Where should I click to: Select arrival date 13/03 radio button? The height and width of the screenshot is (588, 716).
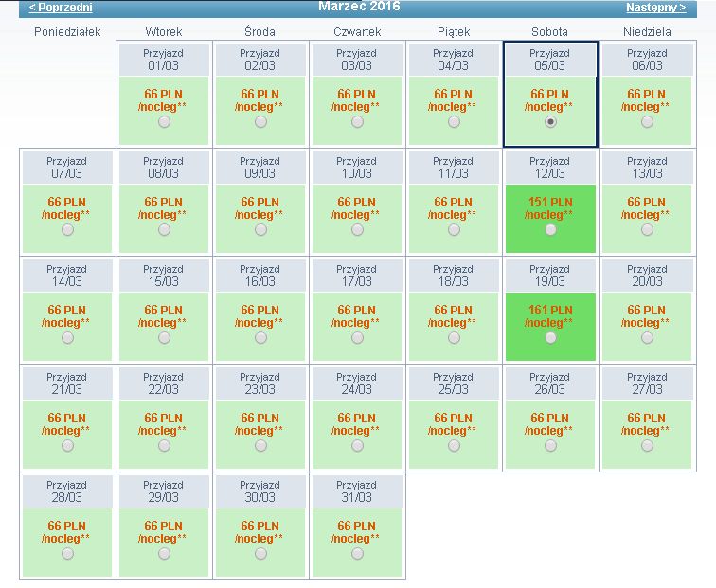[x=647, y=230]
